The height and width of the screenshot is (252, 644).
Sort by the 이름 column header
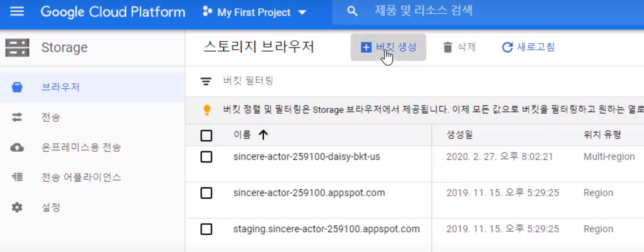point(242,134)
